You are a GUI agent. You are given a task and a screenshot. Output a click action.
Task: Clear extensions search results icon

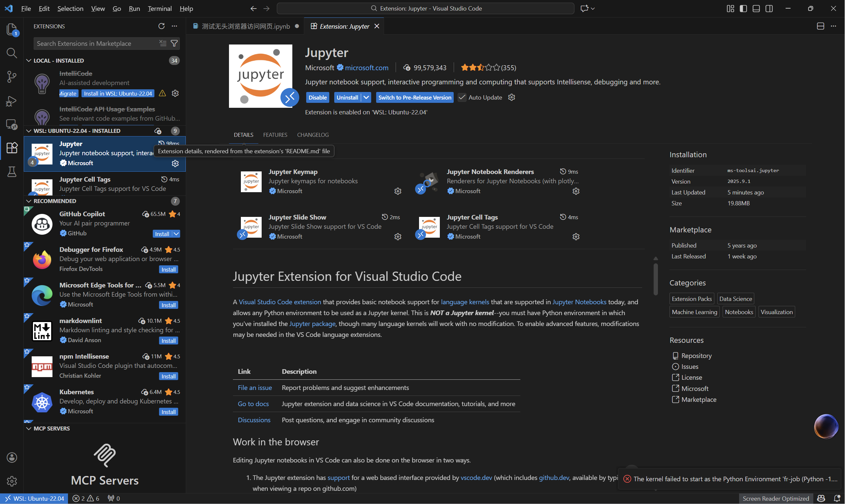(163, 44)
